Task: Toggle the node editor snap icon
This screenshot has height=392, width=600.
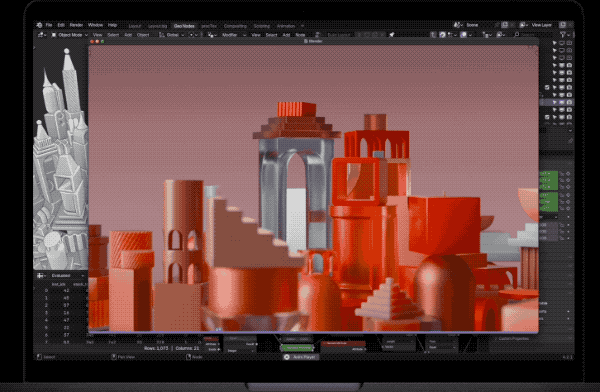Action: point(442,35)
